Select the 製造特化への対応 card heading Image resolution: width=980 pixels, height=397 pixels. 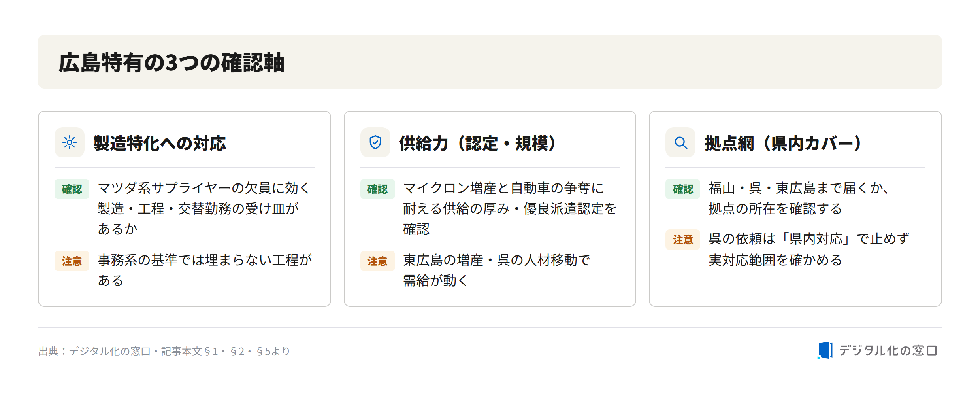point(160,143)
